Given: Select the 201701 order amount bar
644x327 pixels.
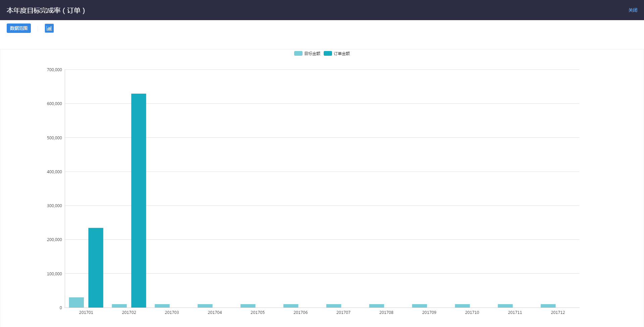Looking at the screenshot, I should (96, 268).
